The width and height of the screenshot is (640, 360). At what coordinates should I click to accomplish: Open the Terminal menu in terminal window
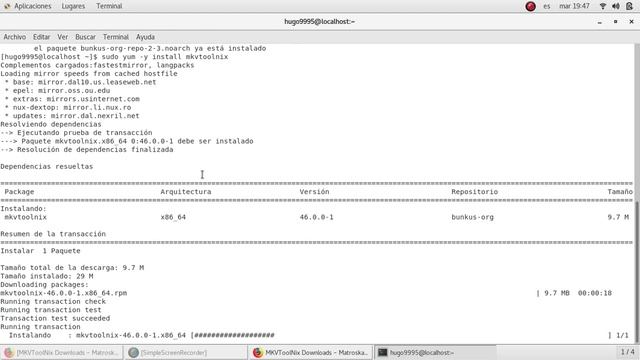(x=116, y=37)
